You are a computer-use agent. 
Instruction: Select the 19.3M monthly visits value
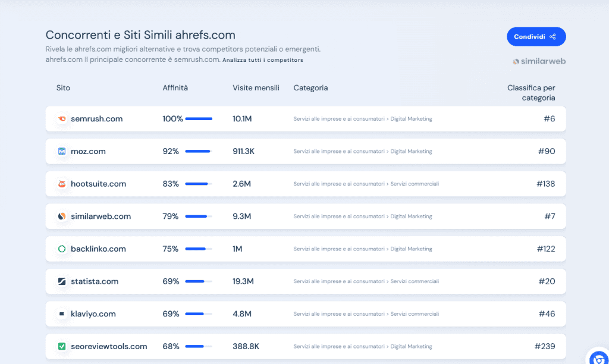243,281
